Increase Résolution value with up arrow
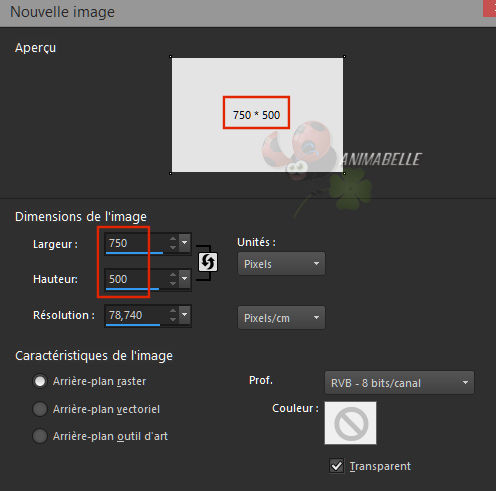The width and height of the screenshot is (496, 491). tap(173, 311)
